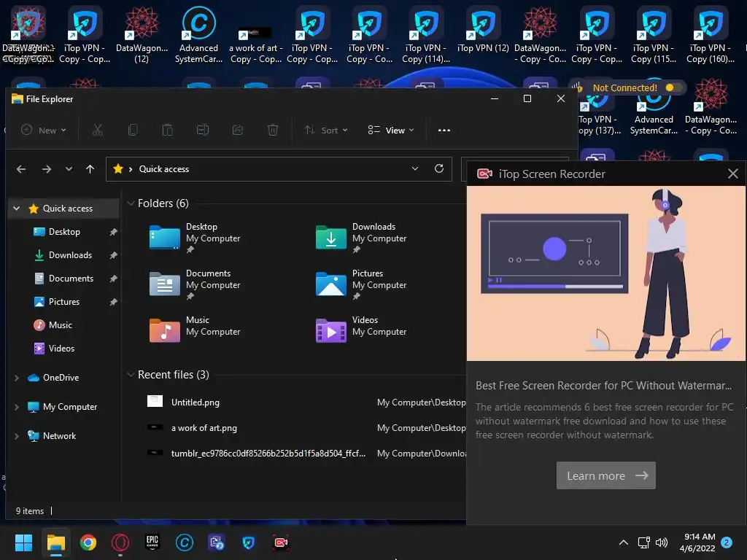Screen dimensions: 747x560
Task: Expand the address bar history dropdown
Action: [x=415, y=168]
